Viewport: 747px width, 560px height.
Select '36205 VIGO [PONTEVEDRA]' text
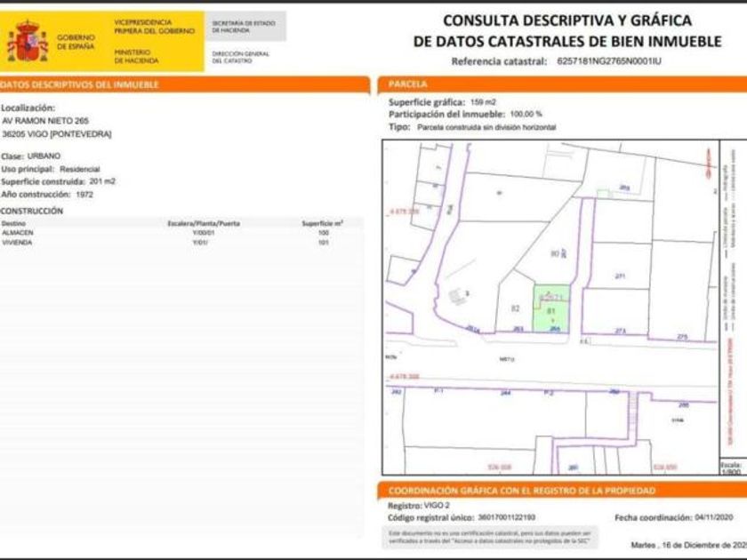(x=57, y=134)
